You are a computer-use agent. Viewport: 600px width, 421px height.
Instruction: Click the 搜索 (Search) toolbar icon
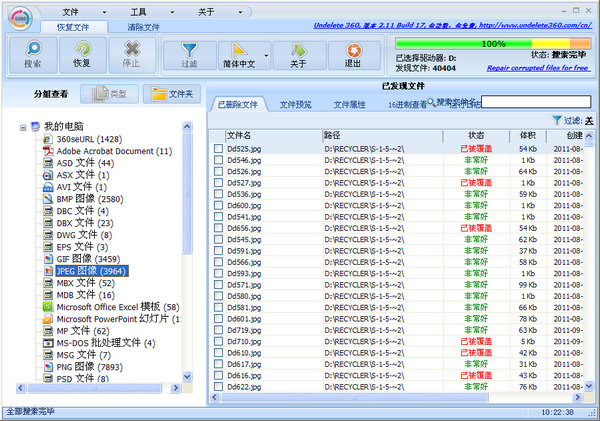[x=32, y=54]
